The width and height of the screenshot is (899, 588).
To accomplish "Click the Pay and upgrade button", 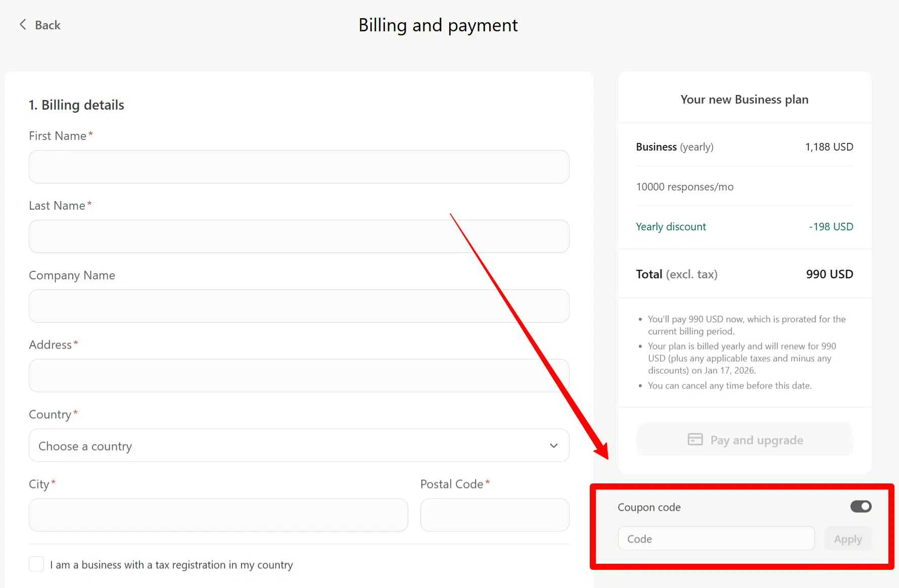I will [745, 439].
